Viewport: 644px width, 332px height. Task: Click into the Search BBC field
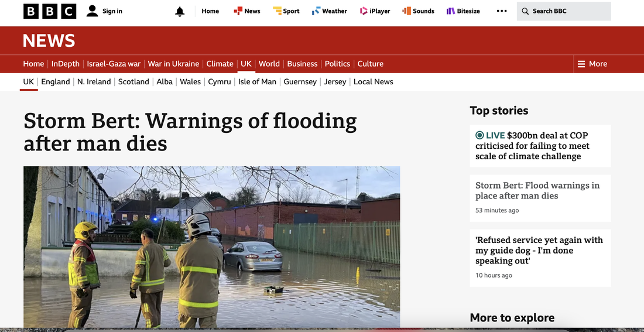coord(563,11)
